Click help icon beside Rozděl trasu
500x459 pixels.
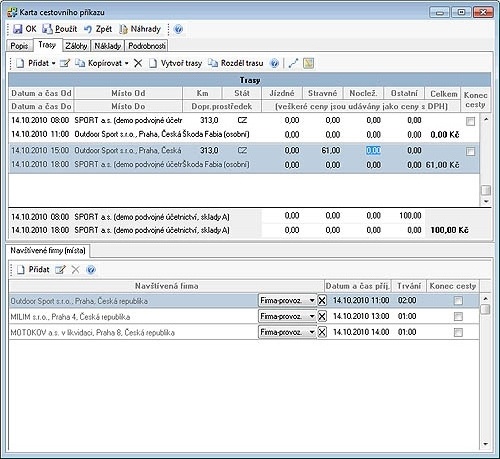tap(274, 63)
